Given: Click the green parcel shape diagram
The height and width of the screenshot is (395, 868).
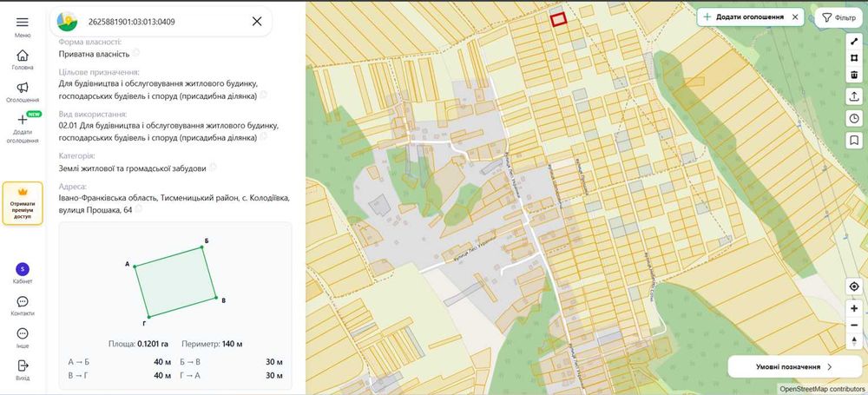Looking at the screenshot, I should pos(175,282).
